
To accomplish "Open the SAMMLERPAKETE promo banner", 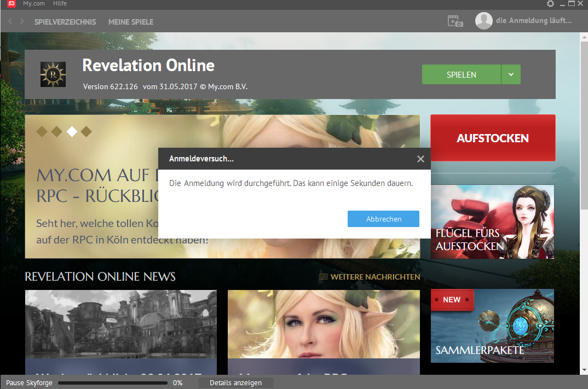I will 492,326.
